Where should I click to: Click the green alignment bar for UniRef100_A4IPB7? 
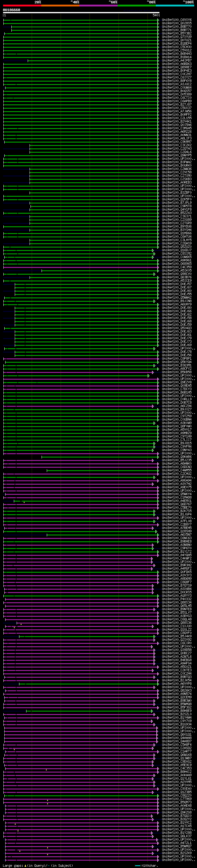[x=93, y=61]
